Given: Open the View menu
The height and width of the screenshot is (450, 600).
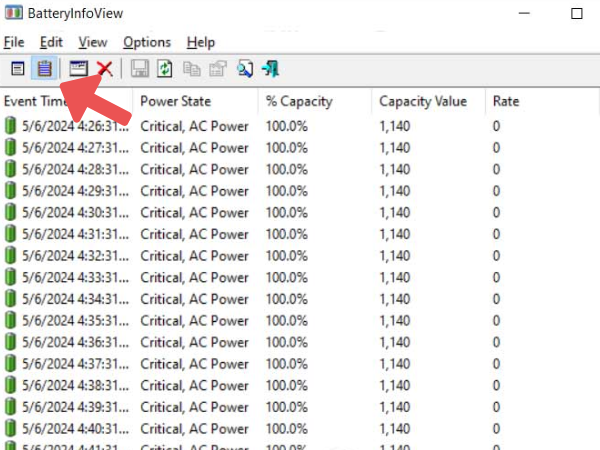Looking at the screenshot, I should point(93,42).
